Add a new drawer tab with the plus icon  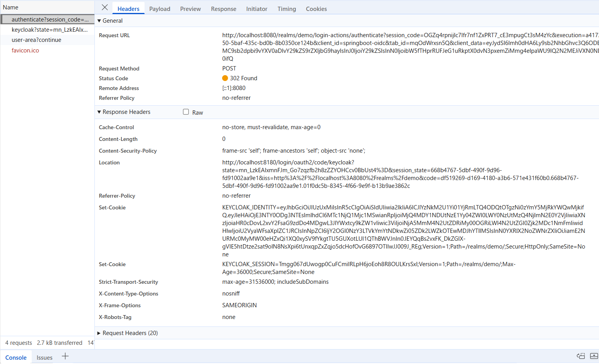pos(65,356)
